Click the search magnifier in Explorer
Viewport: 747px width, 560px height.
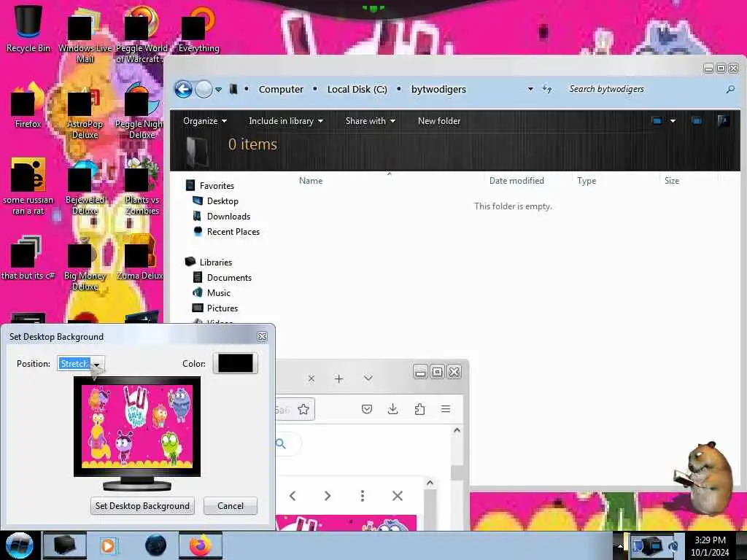click(729, 89)
